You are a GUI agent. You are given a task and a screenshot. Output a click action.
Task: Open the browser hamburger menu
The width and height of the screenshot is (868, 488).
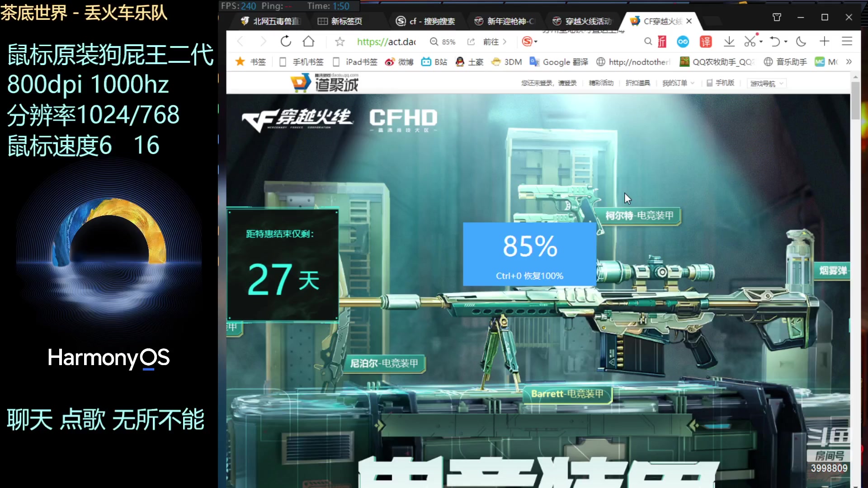847,42
